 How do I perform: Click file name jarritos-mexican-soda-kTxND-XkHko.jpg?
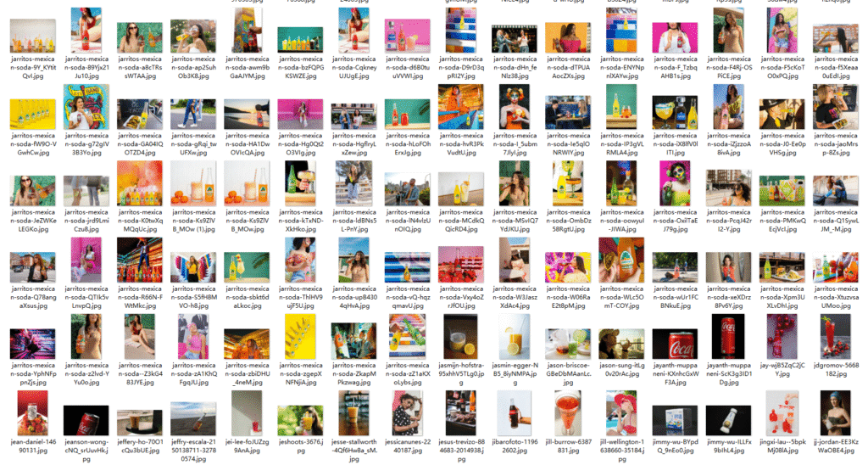coord(301,221)
